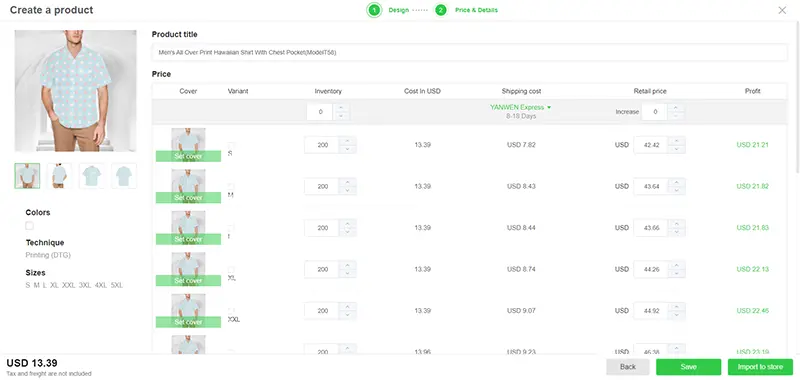Click the bulk inventory field showing 0
This screenshot has height=380, width=800.
(320, 112)
